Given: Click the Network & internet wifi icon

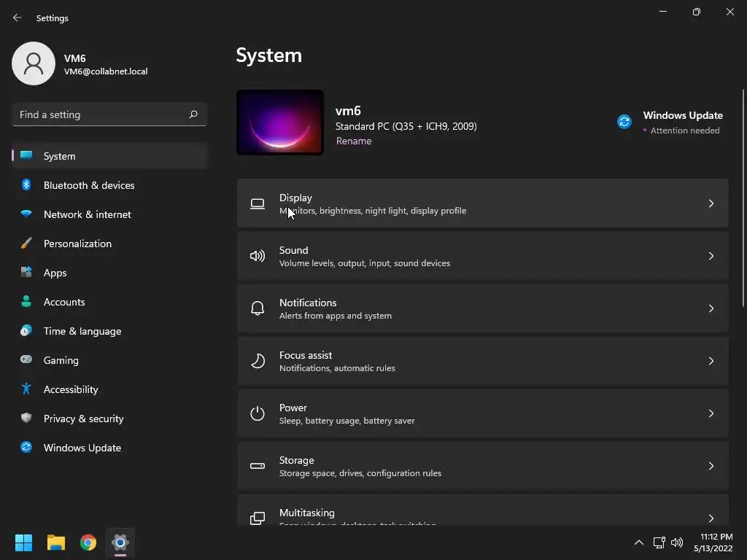Looking at the screenshot, I should point(26,214).
